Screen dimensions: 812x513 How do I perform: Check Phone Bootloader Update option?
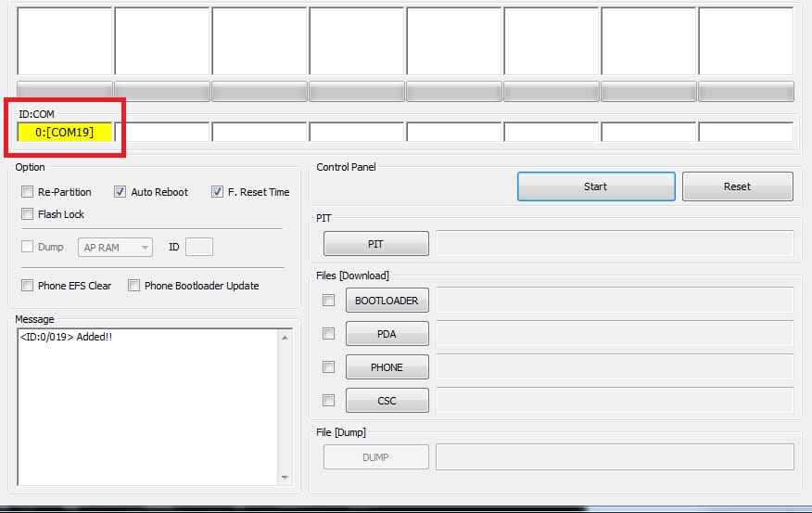(134, 286)
